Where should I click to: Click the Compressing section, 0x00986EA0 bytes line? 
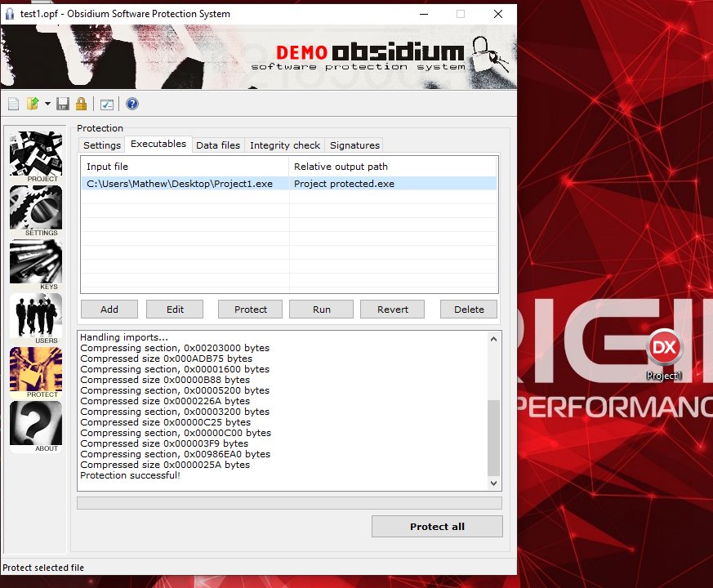pyautogui.click(x=175, y=454)
